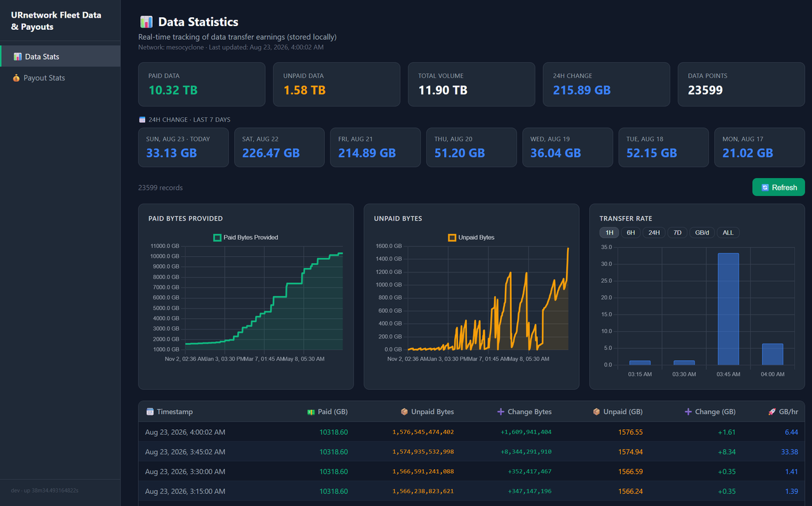Click the refresh arrows icon inside the Refresh button
The height and width of the screenshot is (506, 812).
coord(765,188)
